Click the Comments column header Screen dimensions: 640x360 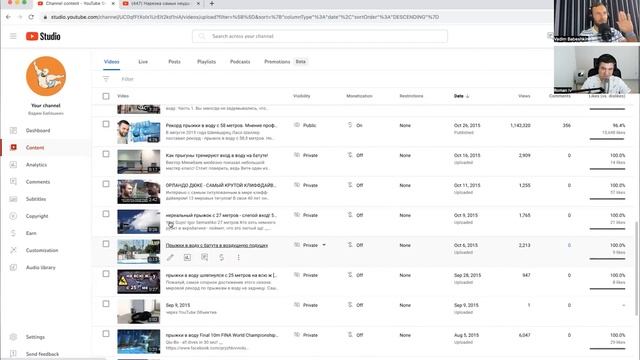[560, 96]
